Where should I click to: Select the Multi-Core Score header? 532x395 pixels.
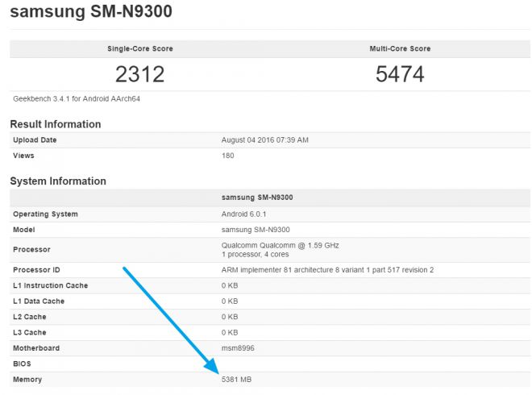(x=400, y=48)
